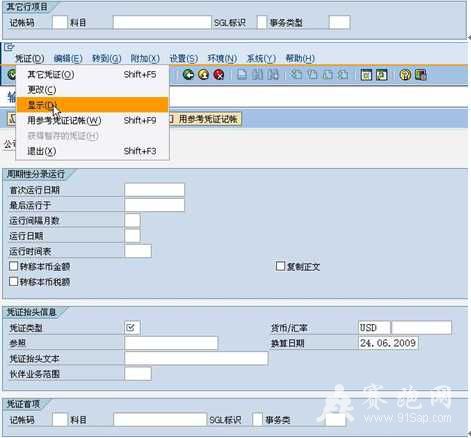Image resolution: width=471 pixels, height=438 pixels.
Task: Click the Generate shortcut toolbar icon
Action: pyautogui.click(x=382, y=75)
